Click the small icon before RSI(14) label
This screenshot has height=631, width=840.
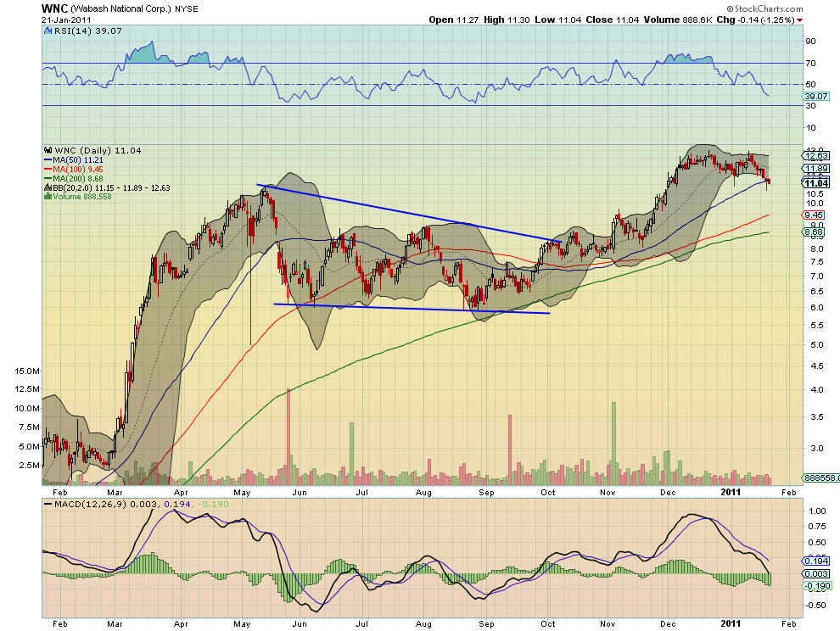[x=48, y=31]
